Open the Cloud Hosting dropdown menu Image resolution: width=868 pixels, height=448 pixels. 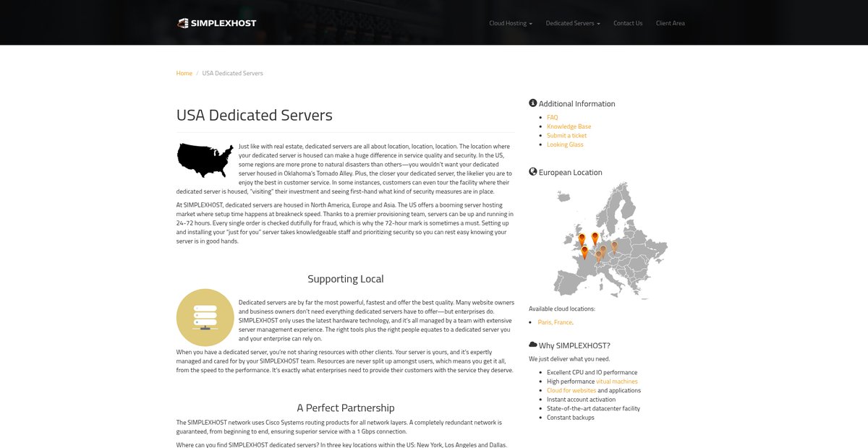[x=511, y=23]
